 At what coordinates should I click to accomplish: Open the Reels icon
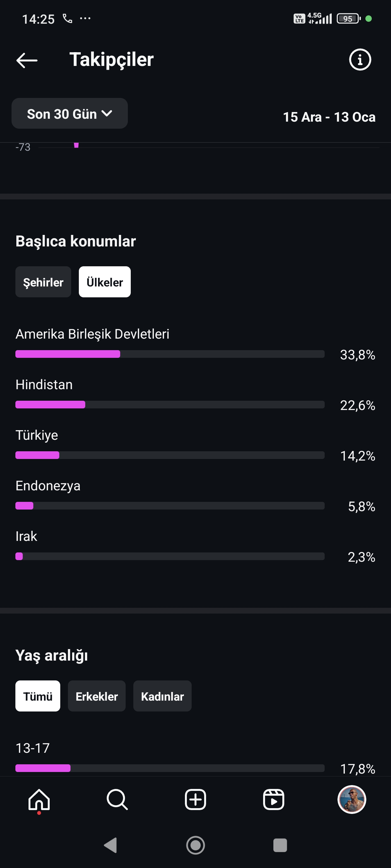click(x=274, y=799)
